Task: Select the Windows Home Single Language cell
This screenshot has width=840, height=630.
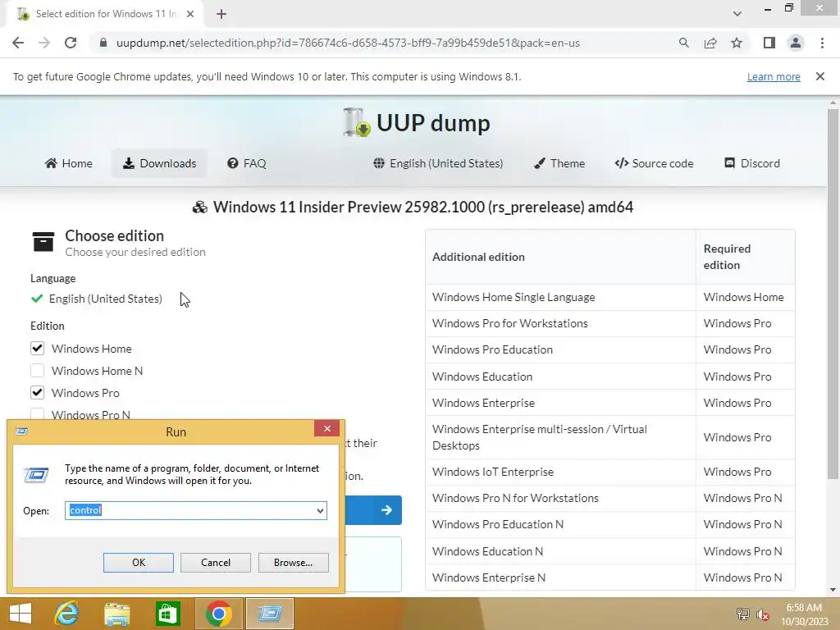Action: pyautogui.click(x=560, y=297)
